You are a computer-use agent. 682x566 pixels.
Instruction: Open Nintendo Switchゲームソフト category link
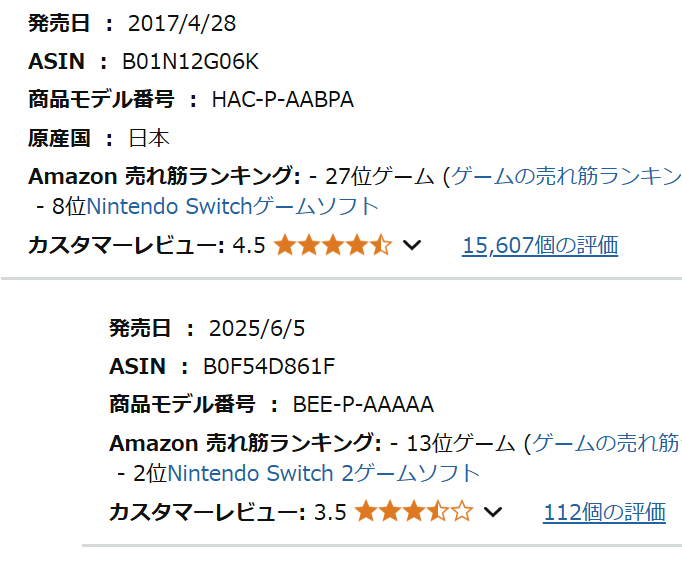pyautogui.click(x=233, y=206)
